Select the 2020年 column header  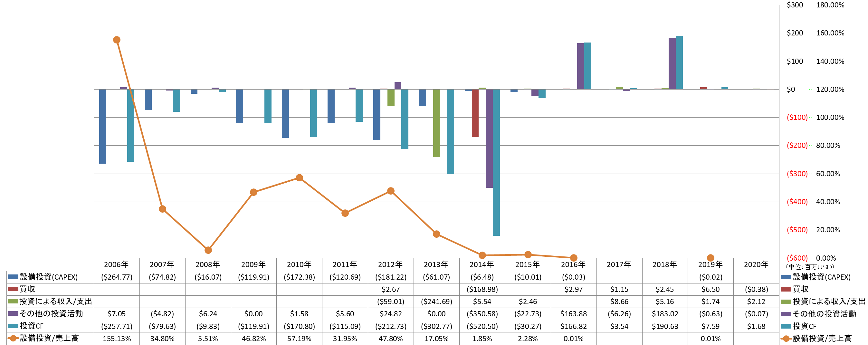[x=756, y=264]
